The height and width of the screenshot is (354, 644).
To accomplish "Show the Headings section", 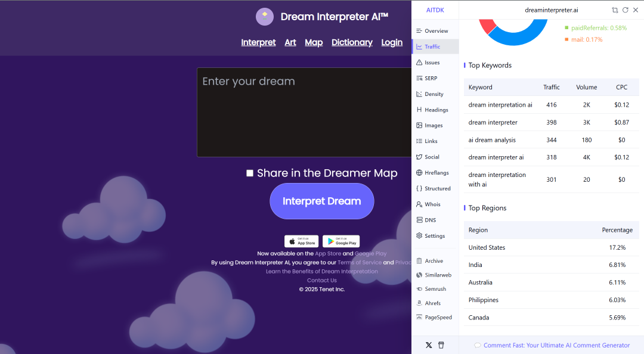I will pos(435,110).
